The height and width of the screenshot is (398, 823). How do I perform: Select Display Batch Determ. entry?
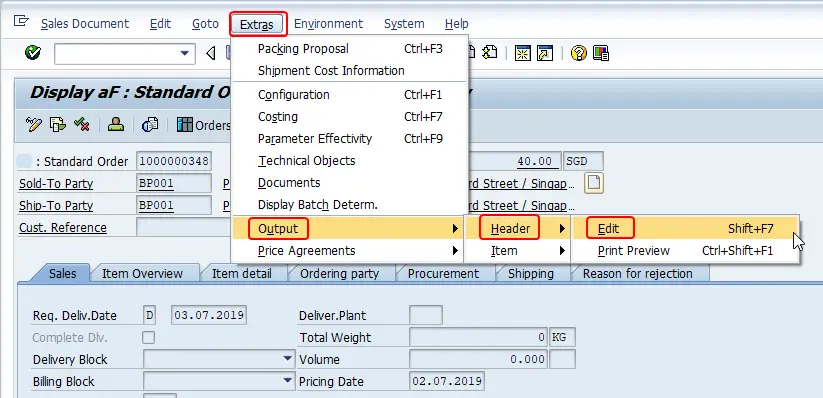pos(350,205)
